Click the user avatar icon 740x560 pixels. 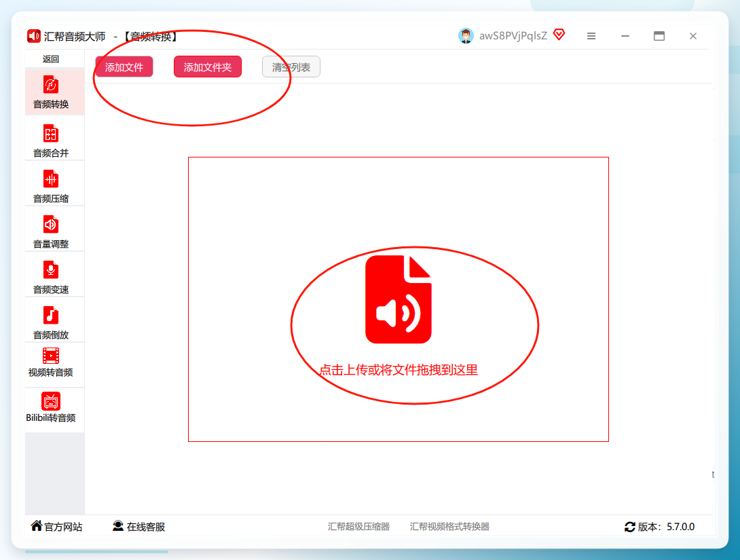pyautogui.click(x=466, y=36)
